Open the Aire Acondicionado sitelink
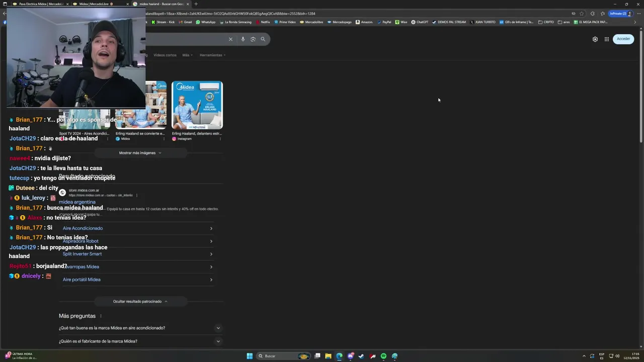The image size is (644, 362). click(83, 228)
